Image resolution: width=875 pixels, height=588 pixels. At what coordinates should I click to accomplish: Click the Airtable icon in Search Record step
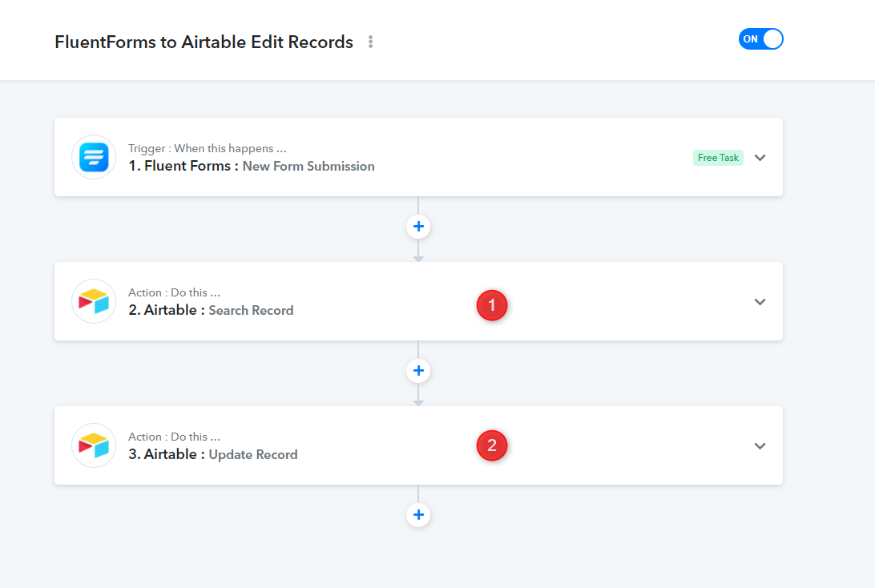click(x=94, y=301)
